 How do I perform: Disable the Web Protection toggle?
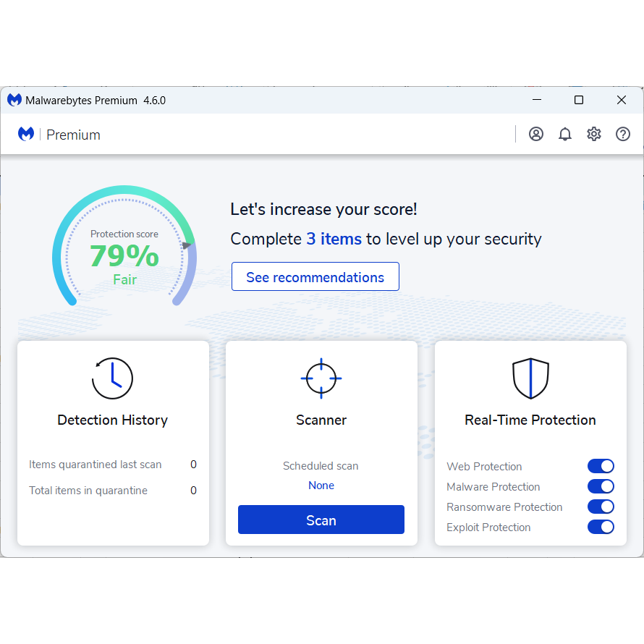pos(601,466)
